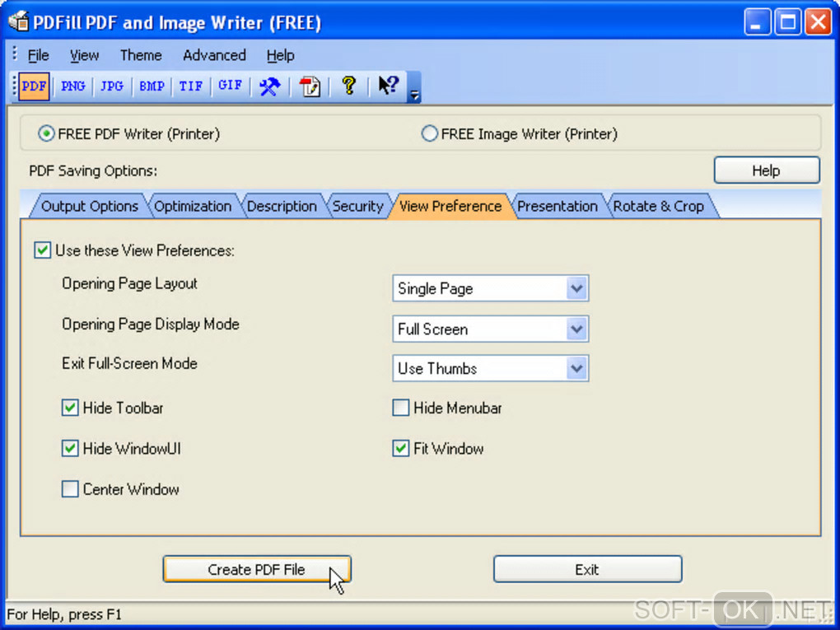The width and height of the screenshot is (840, 630).
Task: Maximize the PDFill window
Action: (787, 22)
